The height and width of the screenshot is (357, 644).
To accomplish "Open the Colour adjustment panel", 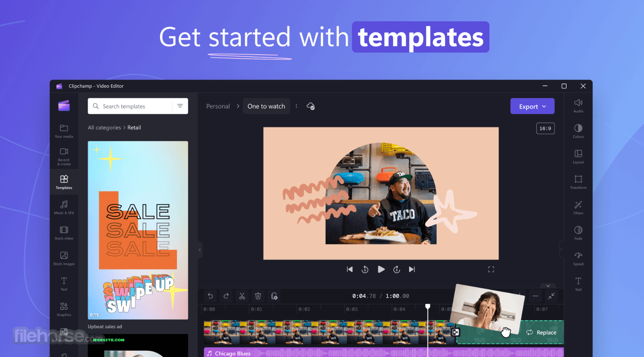I will (x=578, y=131).
